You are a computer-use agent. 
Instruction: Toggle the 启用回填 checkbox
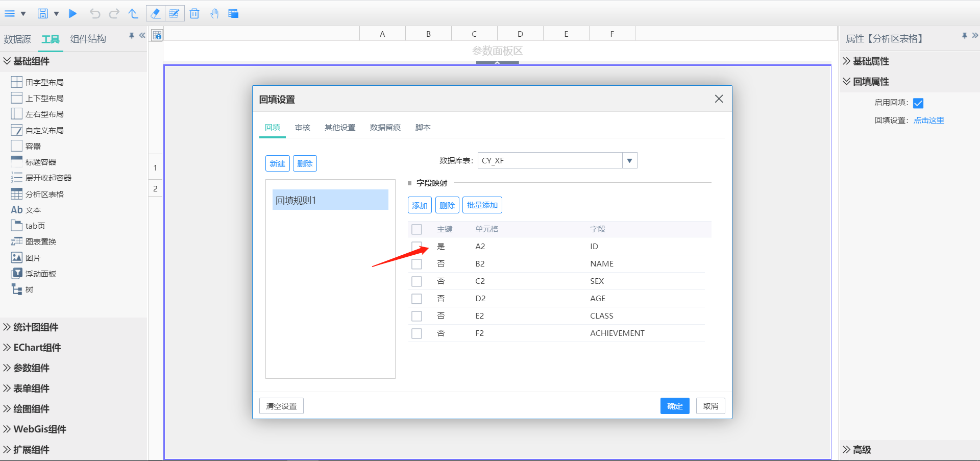(918, 103)
